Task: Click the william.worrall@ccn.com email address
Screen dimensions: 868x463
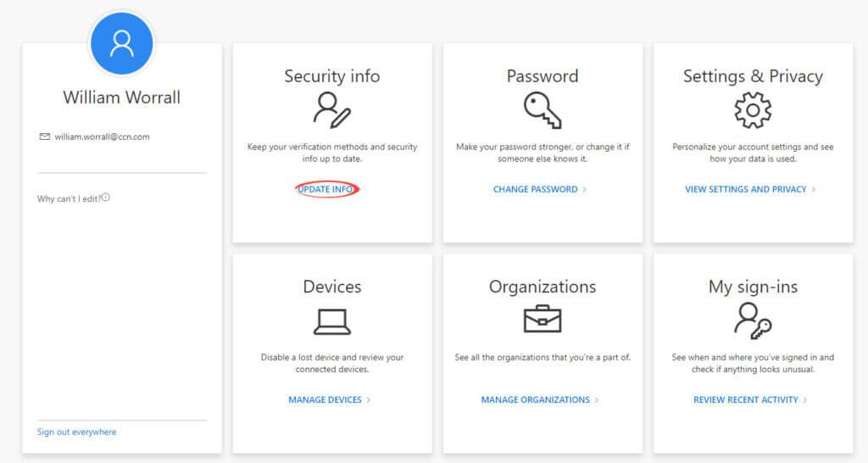Action: (102, 137)
